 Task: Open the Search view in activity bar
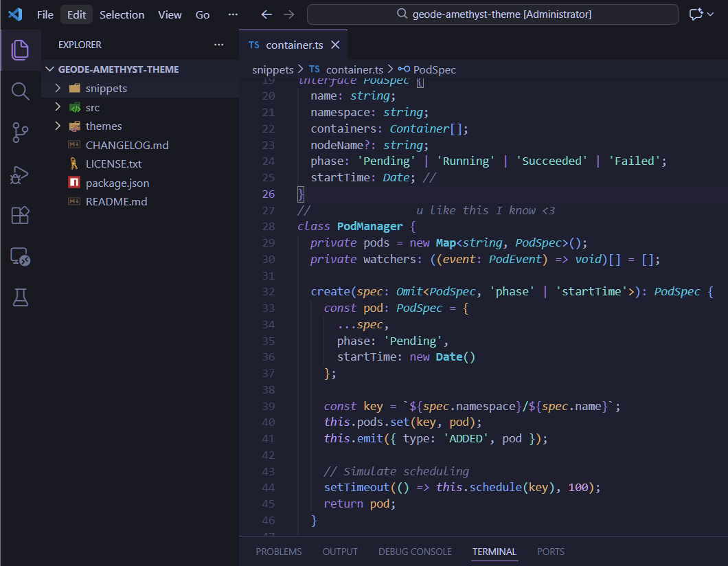click(x=21, y=91)
